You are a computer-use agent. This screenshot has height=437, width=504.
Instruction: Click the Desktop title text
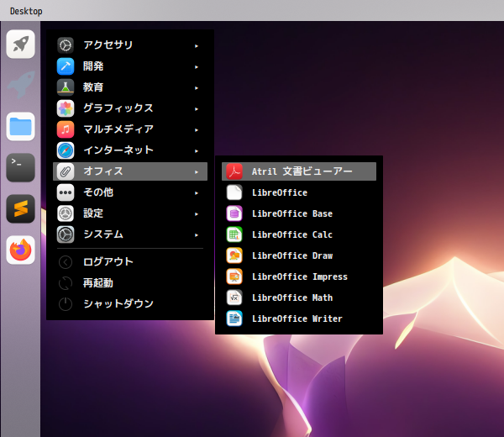point(26,11)
